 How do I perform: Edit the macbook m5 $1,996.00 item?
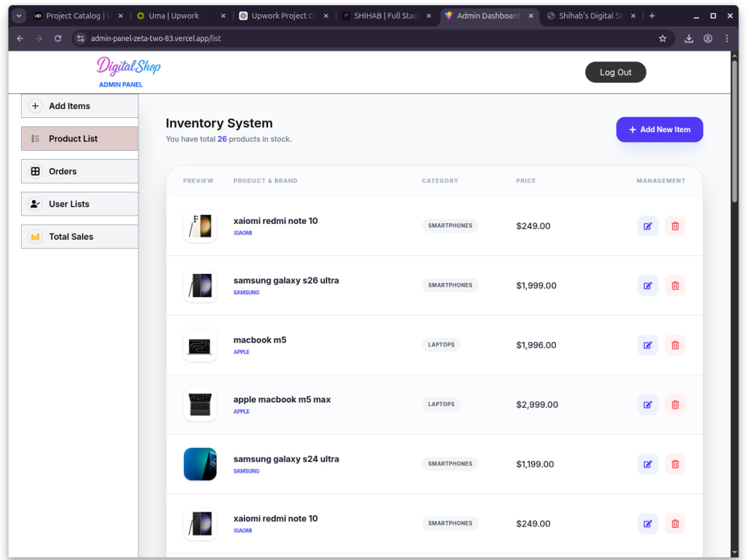648,345
